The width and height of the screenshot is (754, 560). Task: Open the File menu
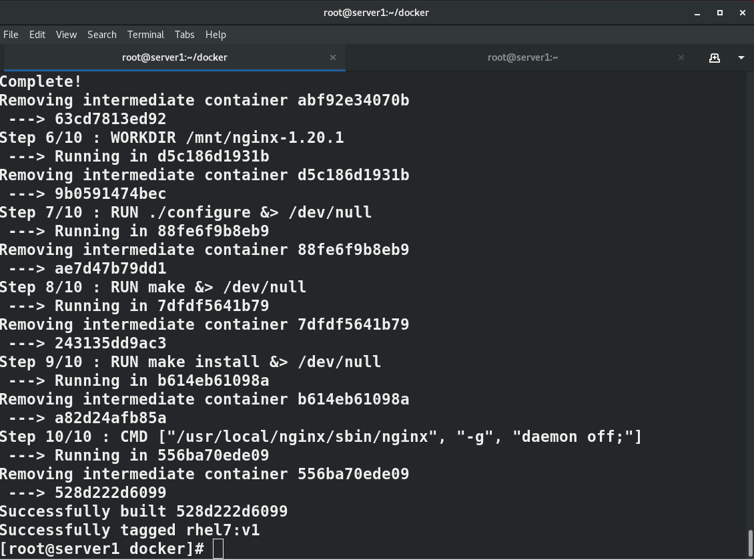tap(11, 35)
